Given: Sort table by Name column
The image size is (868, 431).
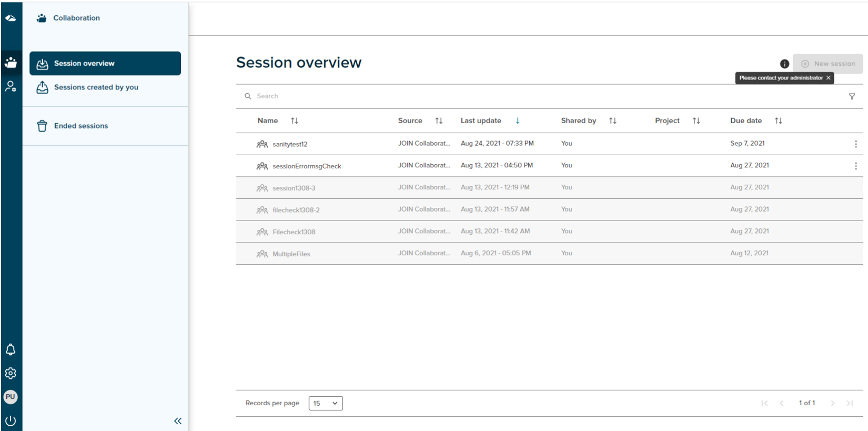Looking at the screenshot, I should pyautogui.click(x=294, y=121).
